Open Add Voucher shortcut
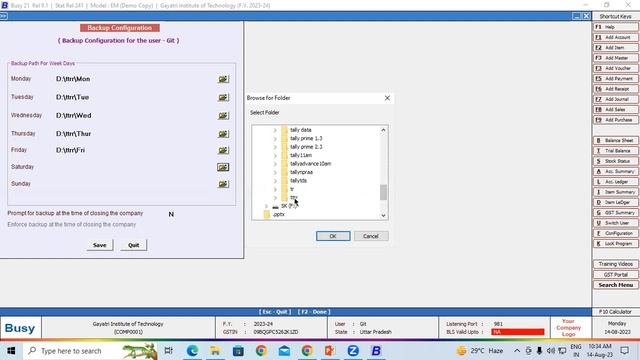640x360 pixels. (616, 68)
